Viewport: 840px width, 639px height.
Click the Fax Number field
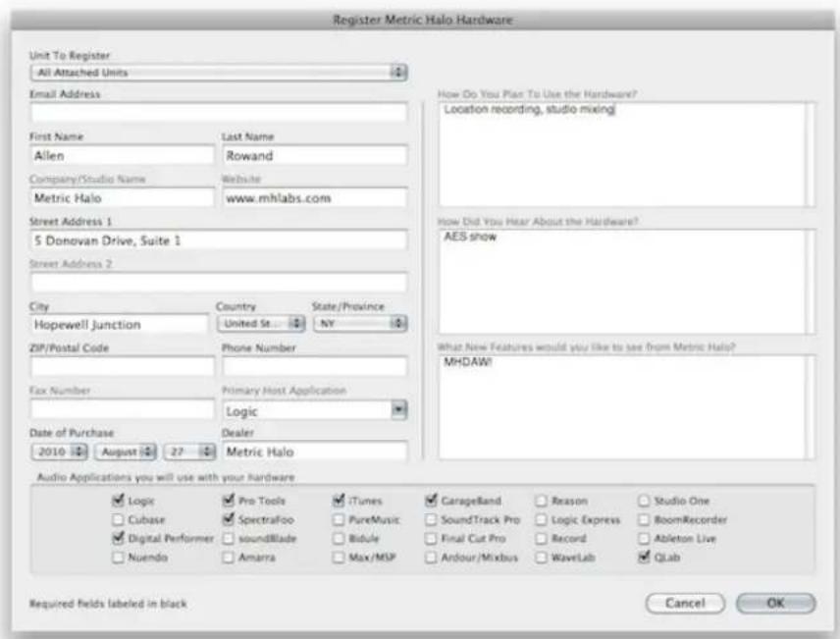pyautogui.click(x=122, y=409)
